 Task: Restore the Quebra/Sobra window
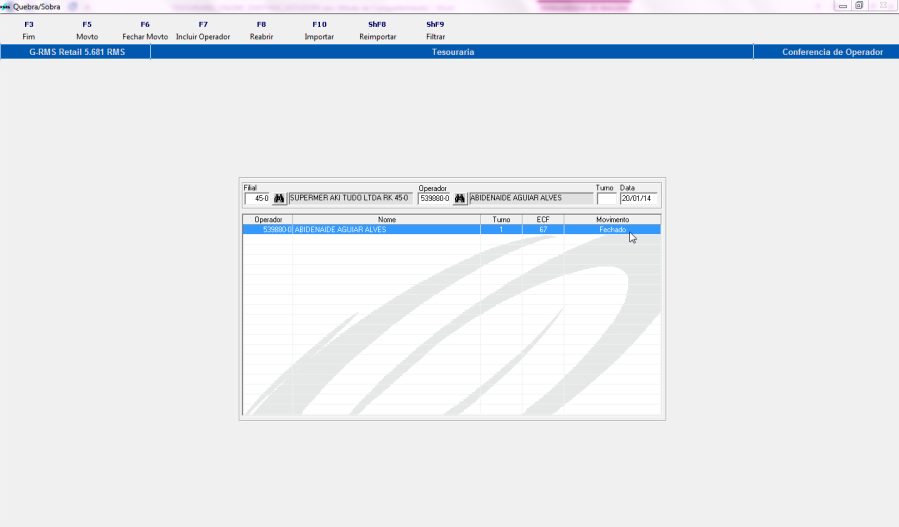(x=859, y=6)
